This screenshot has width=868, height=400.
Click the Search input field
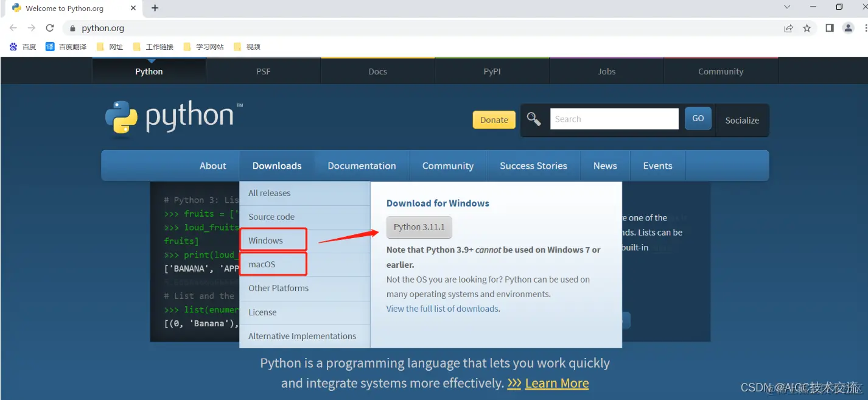[614, 119]
